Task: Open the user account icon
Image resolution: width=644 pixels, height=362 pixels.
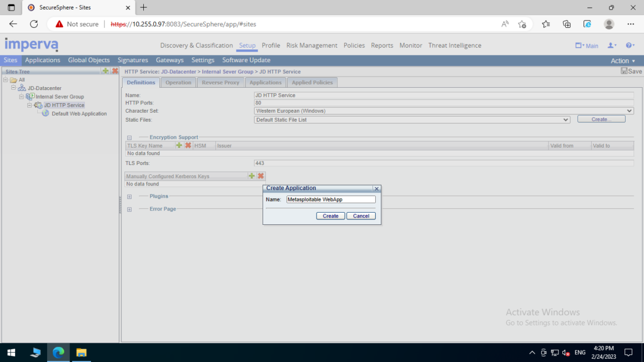Action: pos(610,45)
